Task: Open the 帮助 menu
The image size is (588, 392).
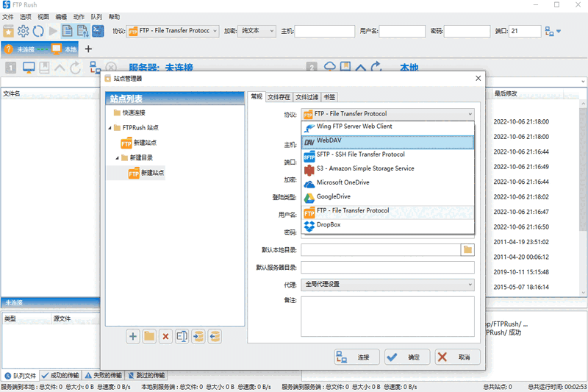Action: click(x=114, y=17)
